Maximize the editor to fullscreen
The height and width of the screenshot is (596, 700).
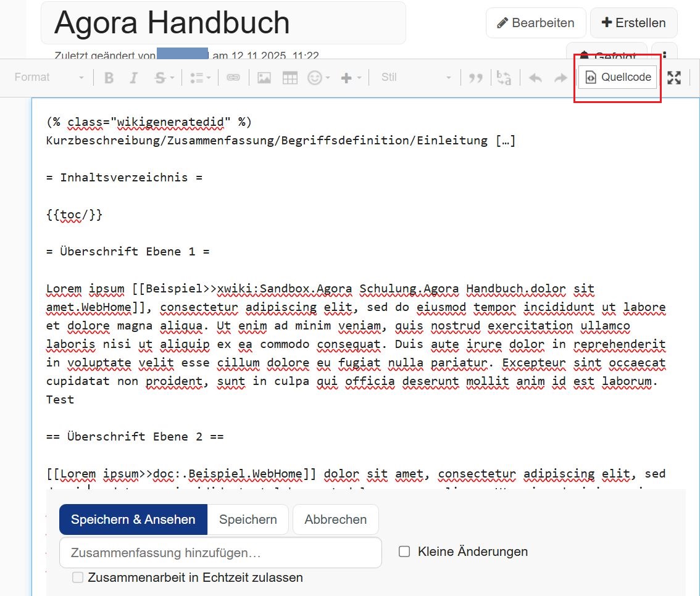coord(674,78)
